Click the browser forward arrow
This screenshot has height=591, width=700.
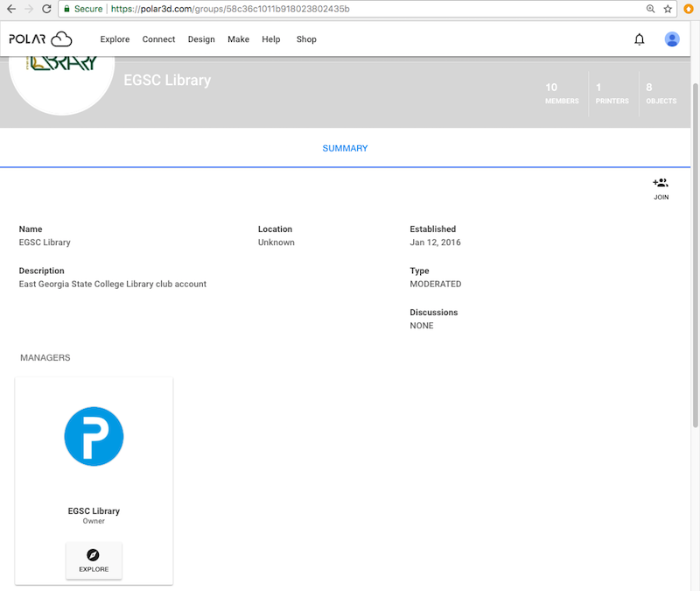[x=29, y=9]
